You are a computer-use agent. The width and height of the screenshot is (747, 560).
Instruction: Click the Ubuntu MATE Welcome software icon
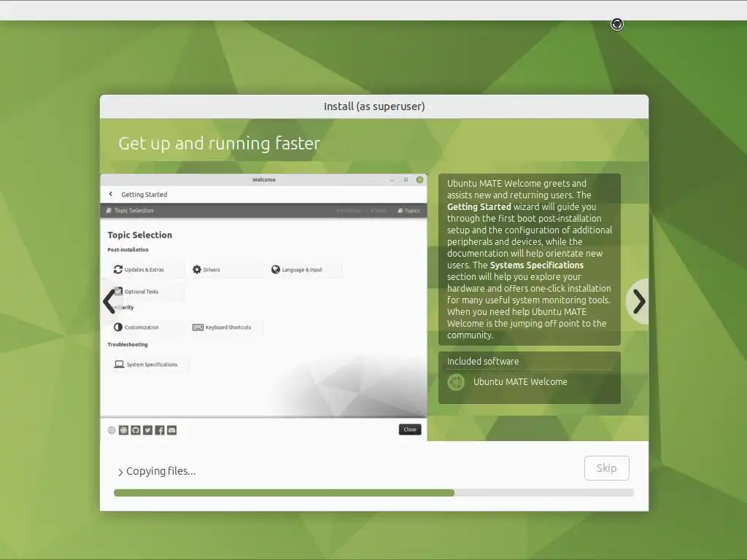(x=456, y=382)
